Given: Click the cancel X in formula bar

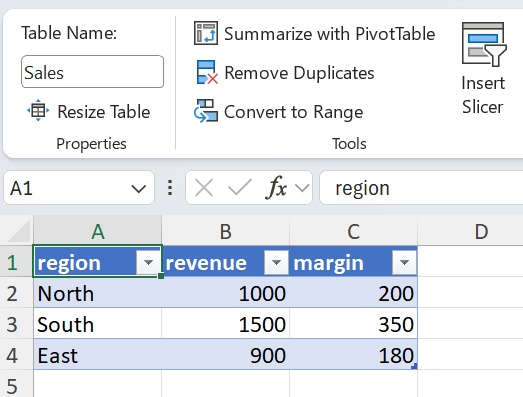Looking at the screenshot, I should (x=204, y=188).
